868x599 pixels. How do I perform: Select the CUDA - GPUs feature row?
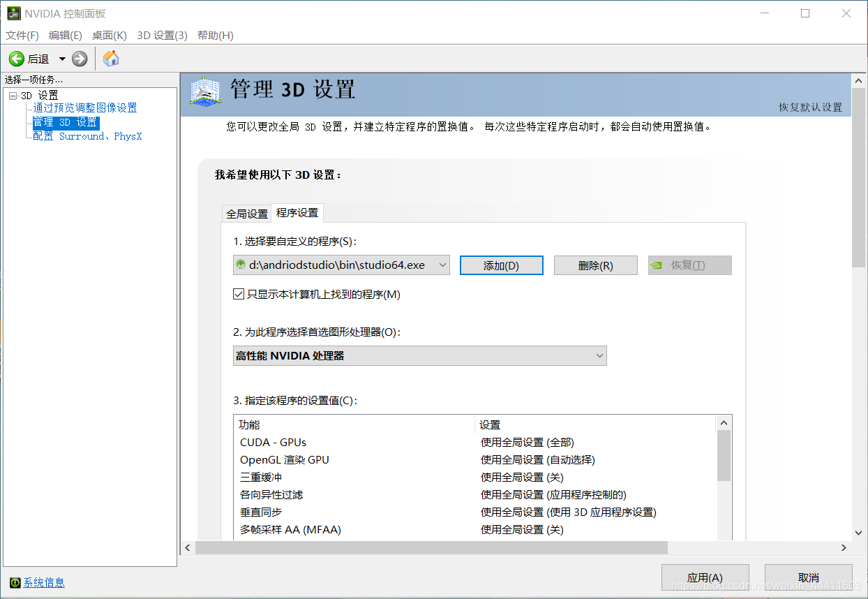[475, 442]
